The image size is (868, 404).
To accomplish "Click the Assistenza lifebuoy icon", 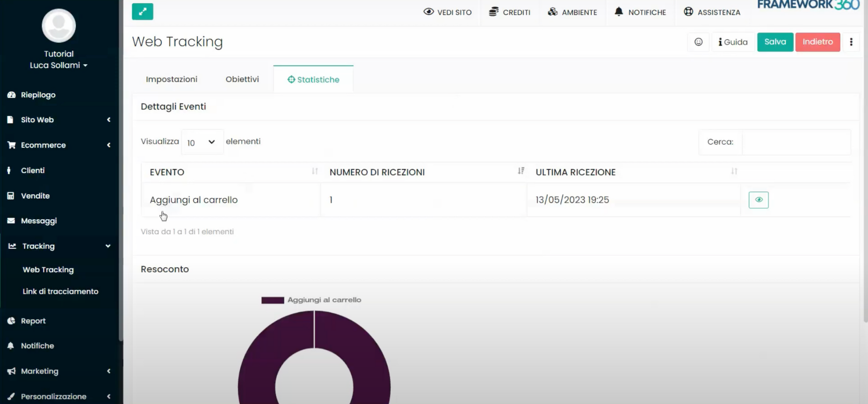I will [689, 12].
